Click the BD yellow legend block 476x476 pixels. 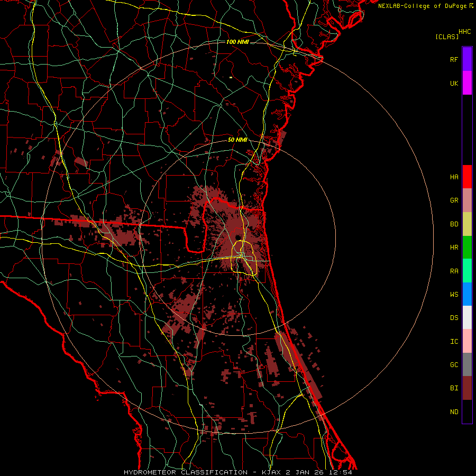click(467, 224)
